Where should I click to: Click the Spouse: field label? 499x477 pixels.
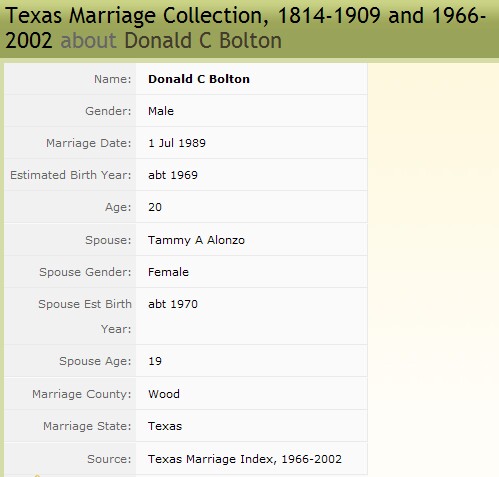(x=108, y=240)
